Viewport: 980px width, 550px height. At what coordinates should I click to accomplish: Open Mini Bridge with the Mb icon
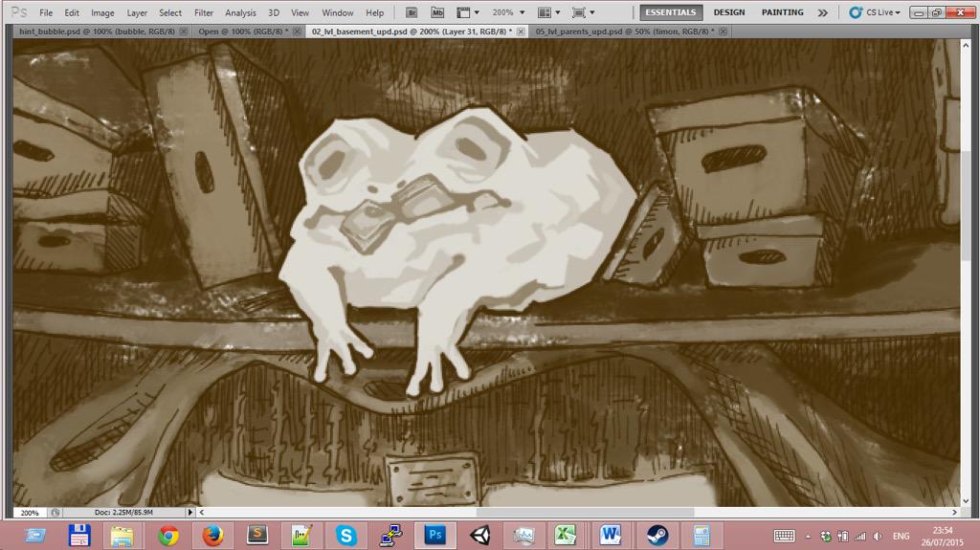tap(437, 12)
